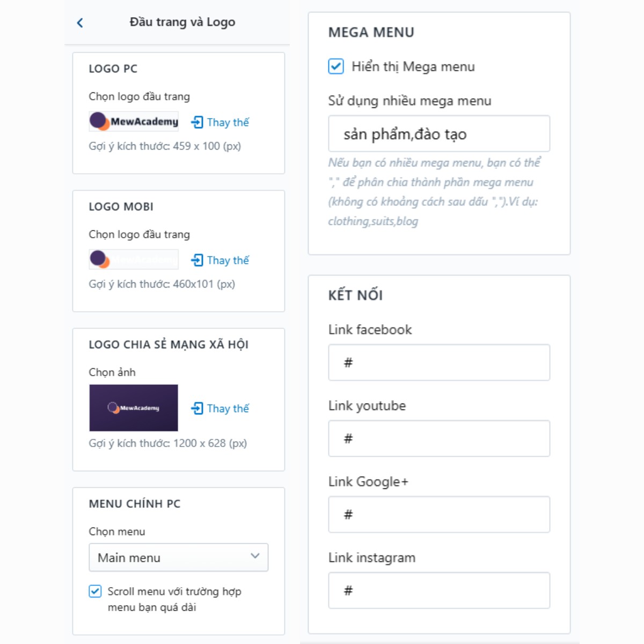
Task: Disable the Hiển thị Mega menu checkbox
Action: 336,67
